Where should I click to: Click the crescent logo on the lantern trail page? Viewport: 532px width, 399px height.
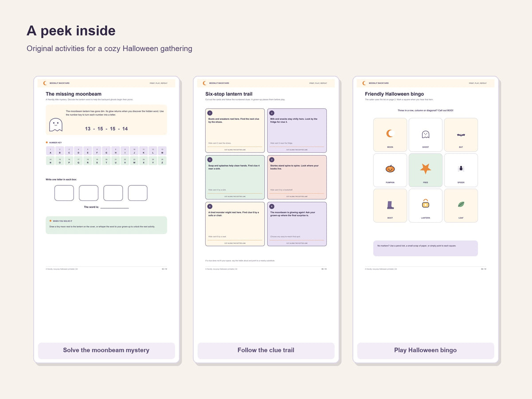point(205,83)
